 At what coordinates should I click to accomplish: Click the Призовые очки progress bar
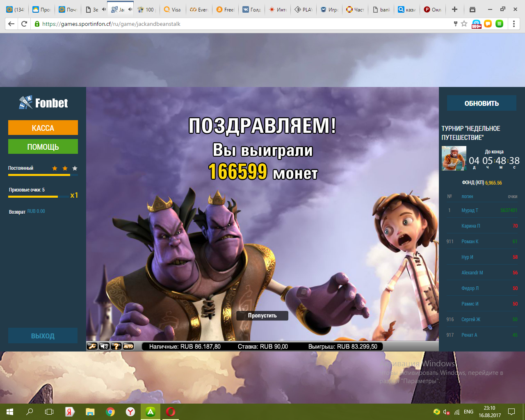(x=39, y=197)
